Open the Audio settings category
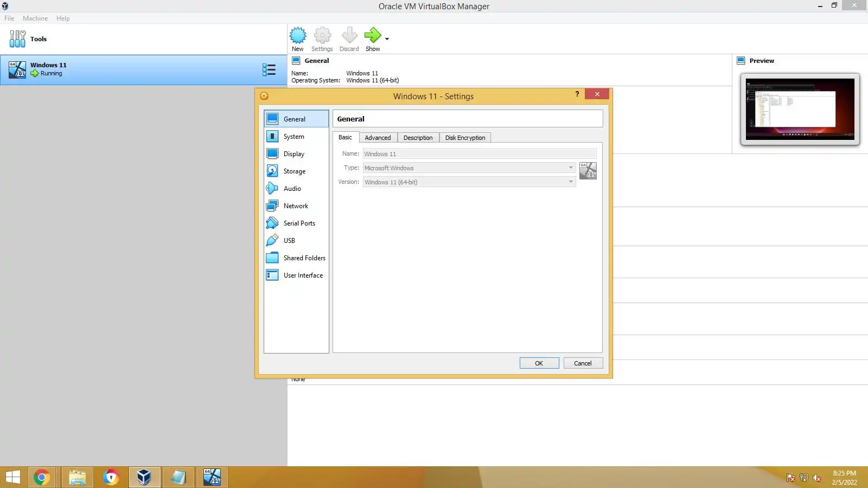The width and height of the screenshot is (868, 488). pyautogui.click(x=296, y=189)
